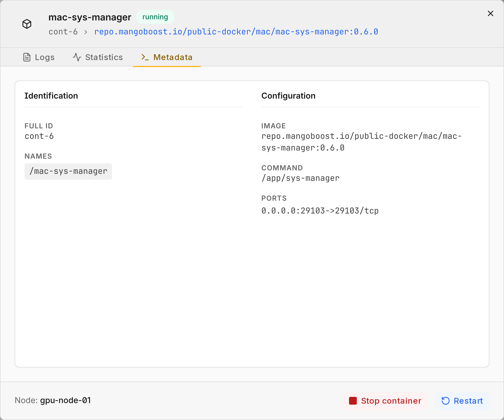
Task: Click the cont-6 breadcrumb in header
Action: [x=63, y=32]
